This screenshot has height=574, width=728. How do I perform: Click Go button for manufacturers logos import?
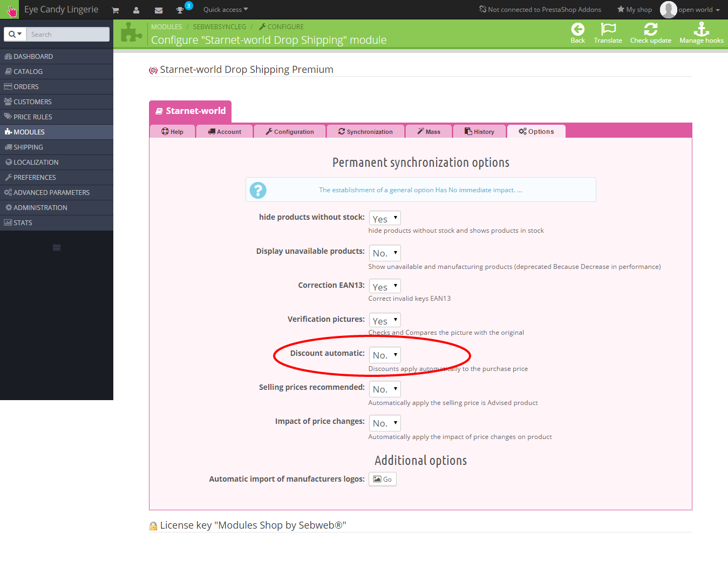tap(383, 479)
